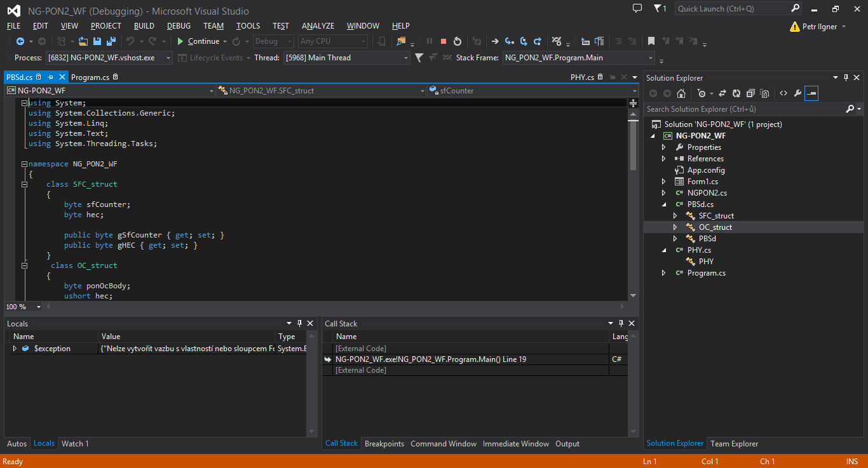Select the OC_struct item in Solution Explorer

[x=715, y=227]
